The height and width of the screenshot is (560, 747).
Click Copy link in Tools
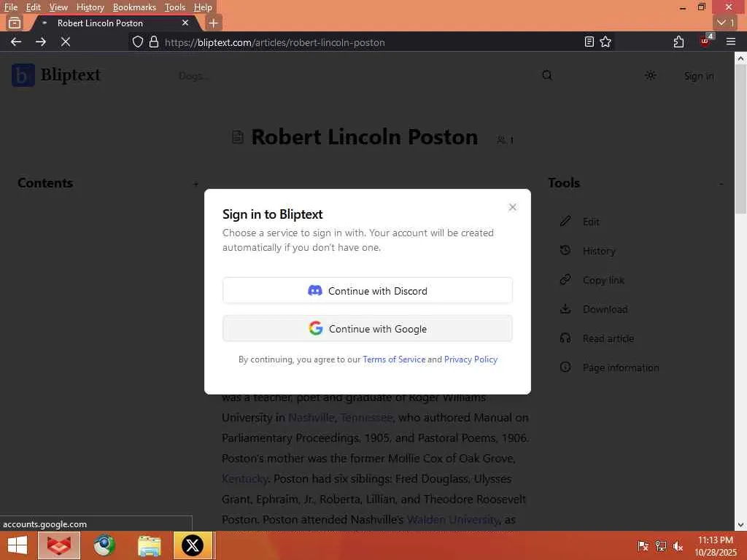[603, 280]
